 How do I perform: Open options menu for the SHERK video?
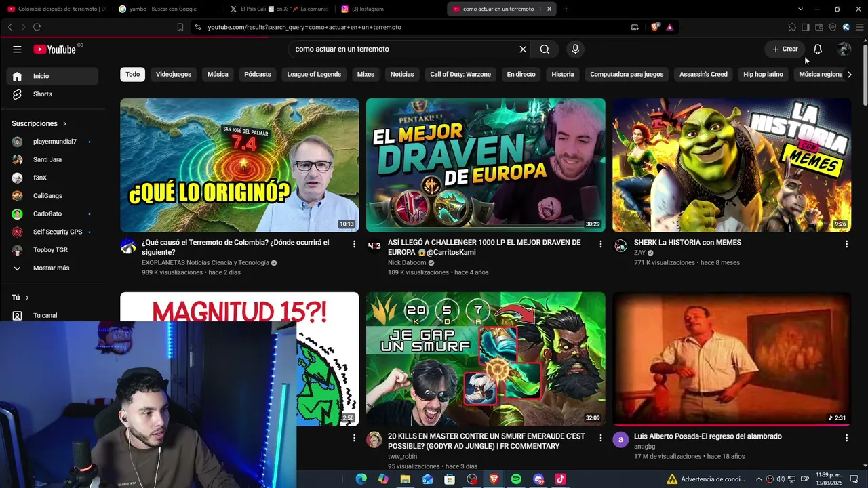pos(846,244)
